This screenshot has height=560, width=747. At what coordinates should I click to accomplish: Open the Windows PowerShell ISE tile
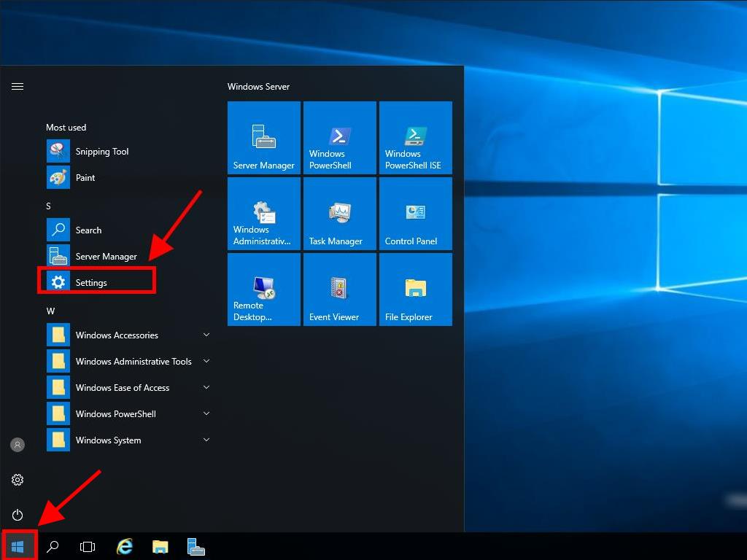[x=416, y=138]
